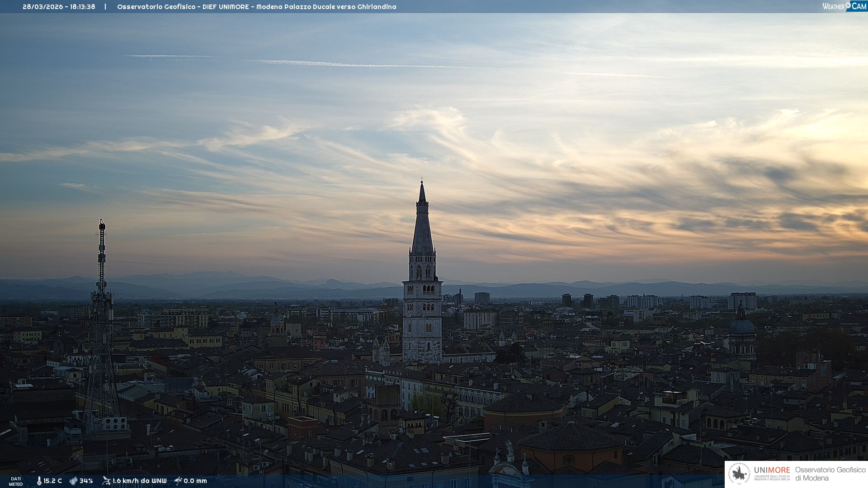This screenshot has height=488, width=868.
Task: Click the humidity water drops icon
Action: (73, 481)
